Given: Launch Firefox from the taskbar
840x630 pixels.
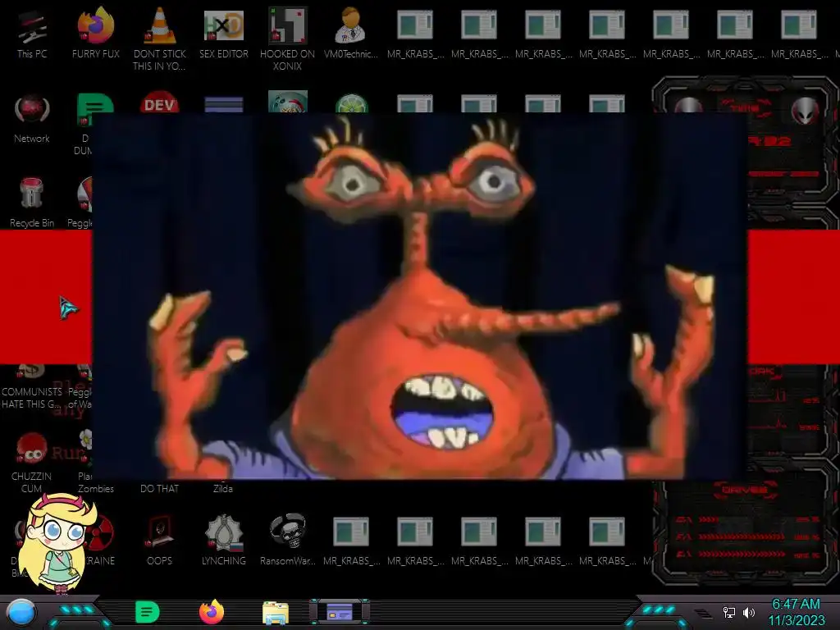Looking at the screenshot, I should tap(212, 612).
